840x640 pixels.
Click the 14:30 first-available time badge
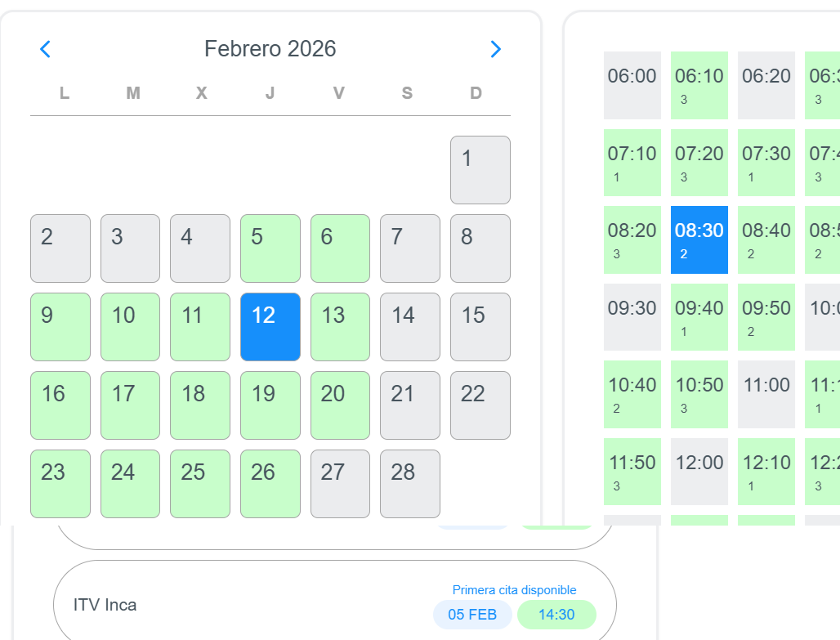(x=556, y=615)
